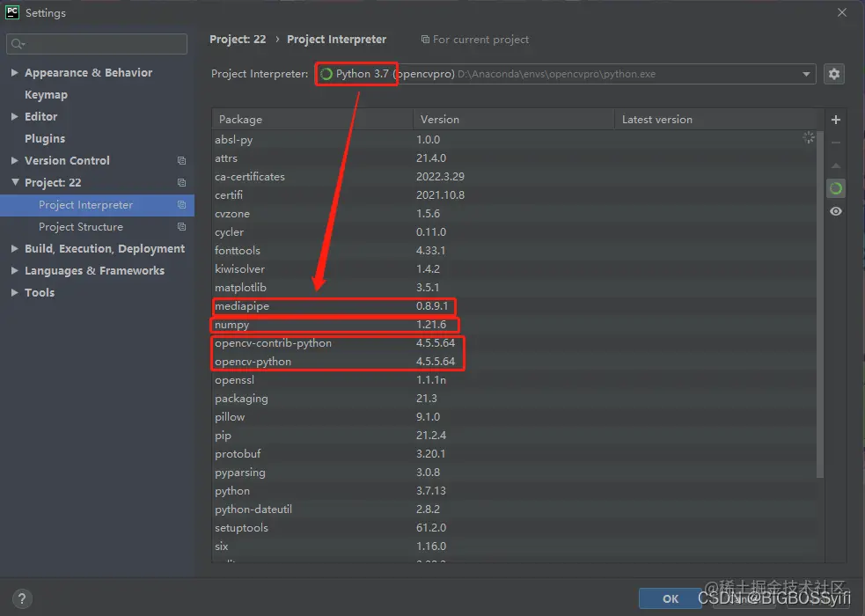Select the six package row
This screenshot has width=865, height=616.
[x=514, y=546]
